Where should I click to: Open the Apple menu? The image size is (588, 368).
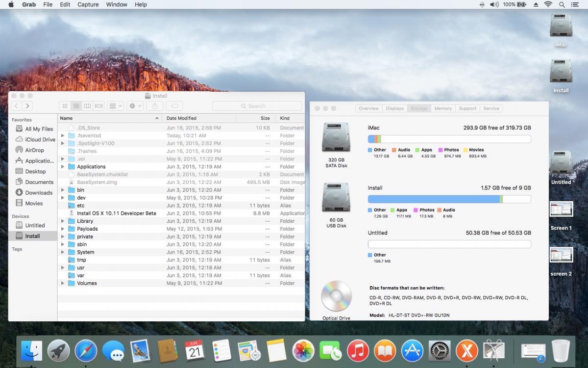pyautogui.click(x=11, y=4)
